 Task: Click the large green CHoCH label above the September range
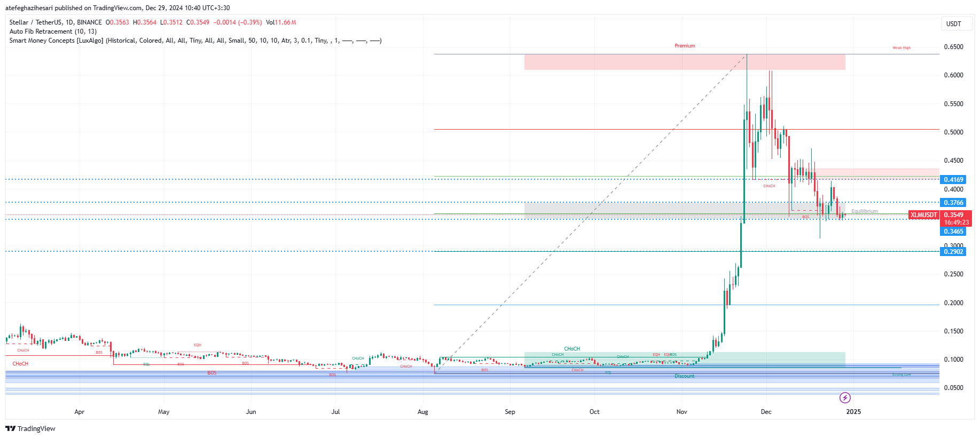coord(572,349)
